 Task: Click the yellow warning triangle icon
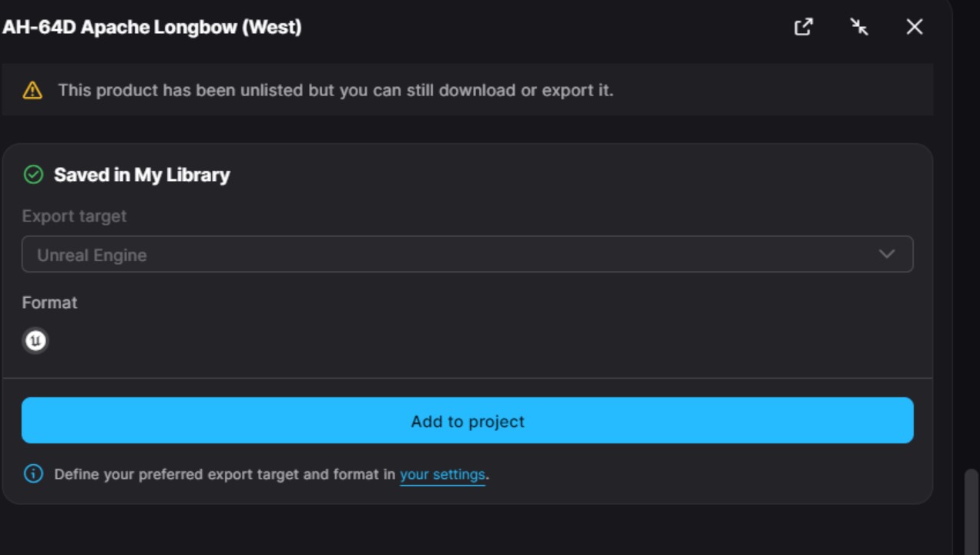click(x=32, y=91)
